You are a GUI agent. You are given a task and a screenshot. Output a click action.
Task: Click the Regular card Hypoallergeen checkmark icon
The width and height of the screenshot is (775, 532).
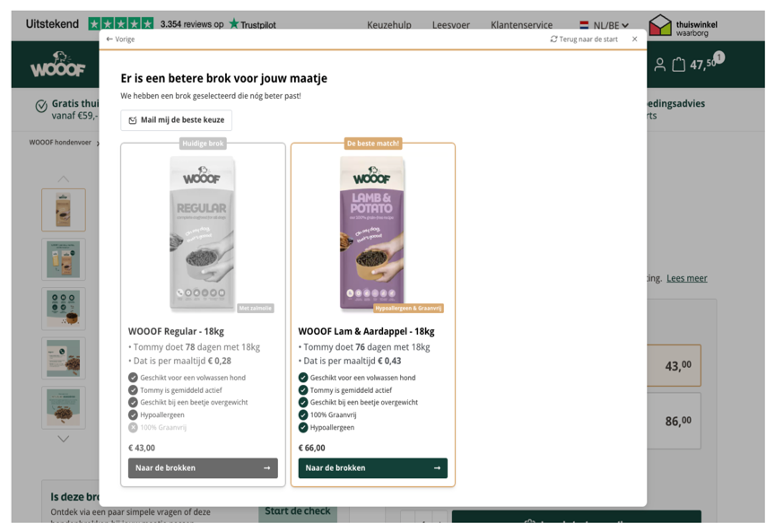tap(133, 414)
